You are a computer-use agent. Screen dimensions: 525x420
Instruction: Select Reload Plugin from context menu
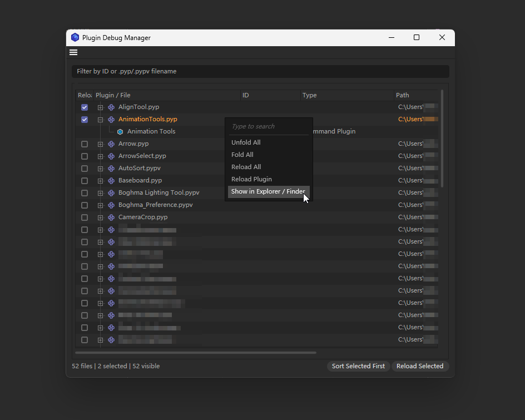tap(251, 179)
